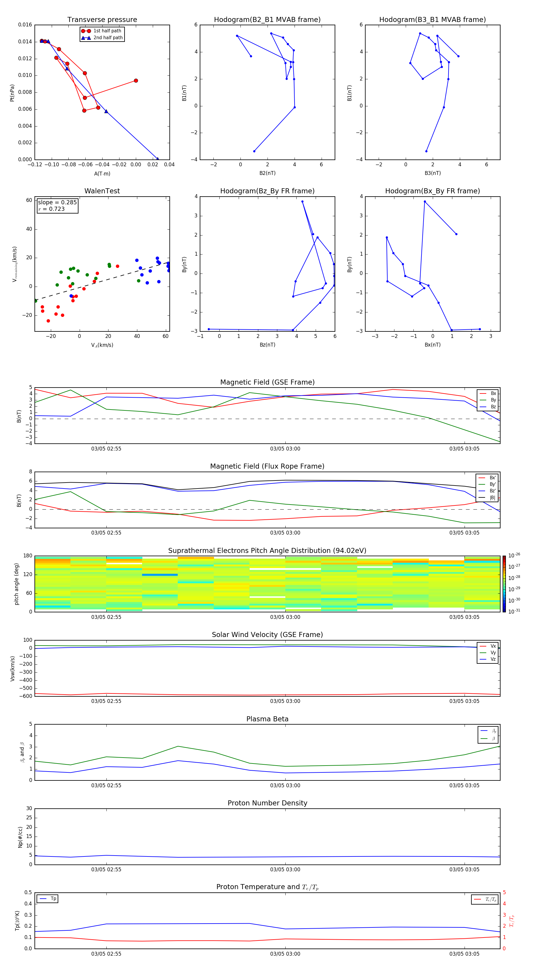Image resolution: width=535 pixels, height=980 pixels.
Task: Click the 'Proton Number Density' title
Action: [267, 803]
